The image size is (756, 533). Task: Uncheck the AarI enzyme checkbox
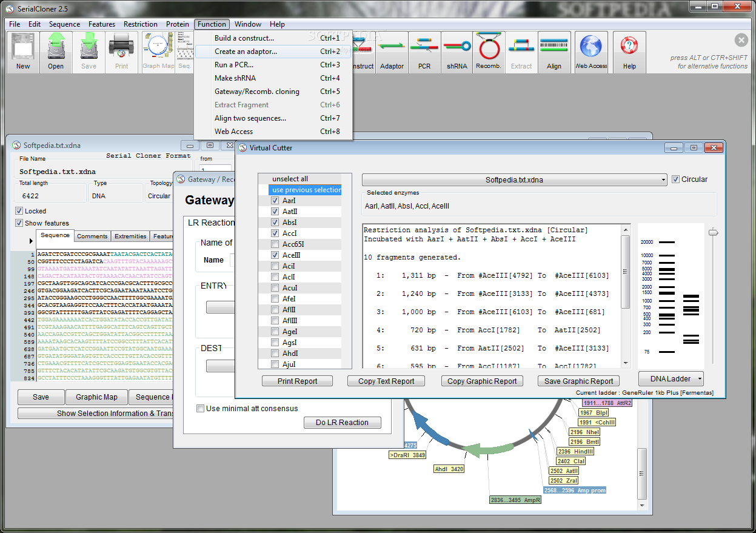[275, 201]
